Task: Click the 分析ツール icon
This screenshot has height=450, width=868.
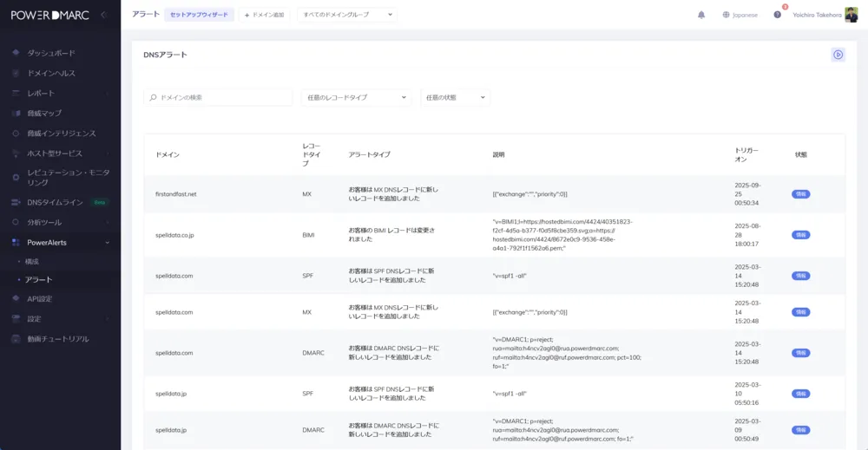Action: (16, 222)
